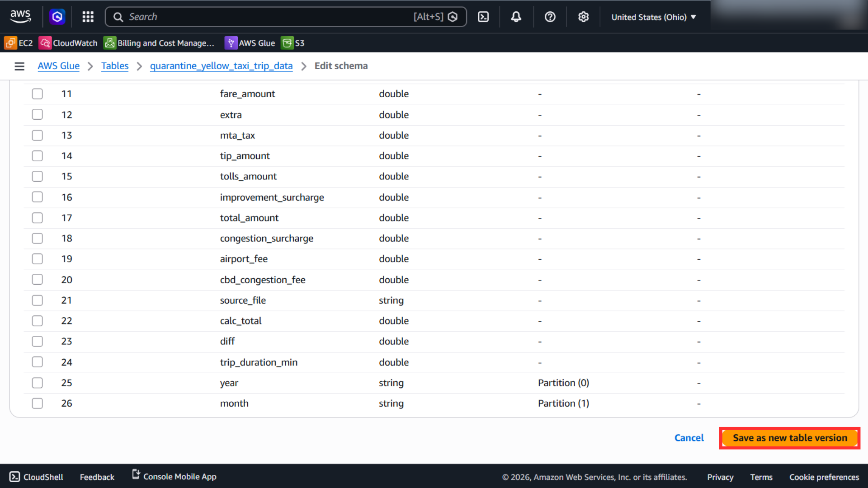Screen dimensions: 868x488
Task: Toggle the side navigation hamburger menu
Action: (x=19, y=66)
